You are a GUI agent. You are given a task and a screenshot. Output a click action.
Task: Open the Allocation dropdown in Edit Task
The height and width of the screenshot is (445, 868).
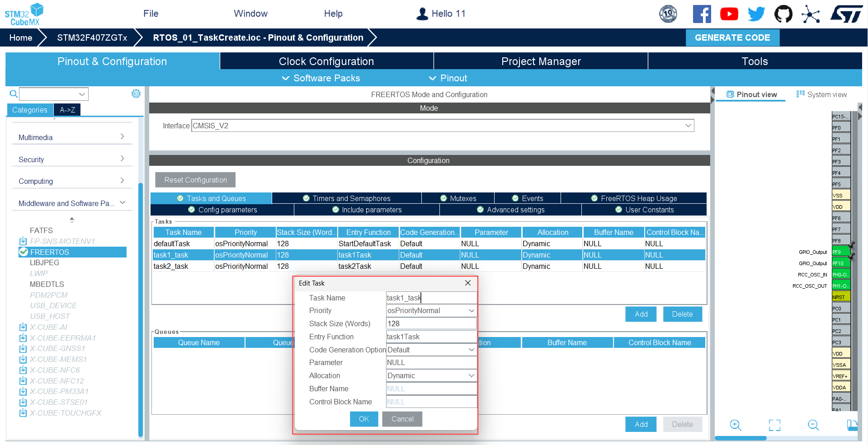472,375
